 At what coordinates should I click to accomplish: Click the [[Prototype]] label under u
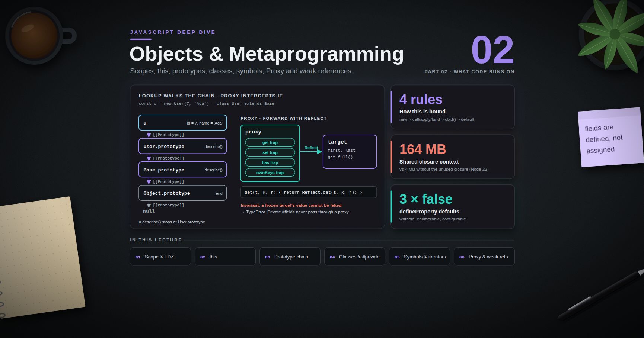coord(168,135)
